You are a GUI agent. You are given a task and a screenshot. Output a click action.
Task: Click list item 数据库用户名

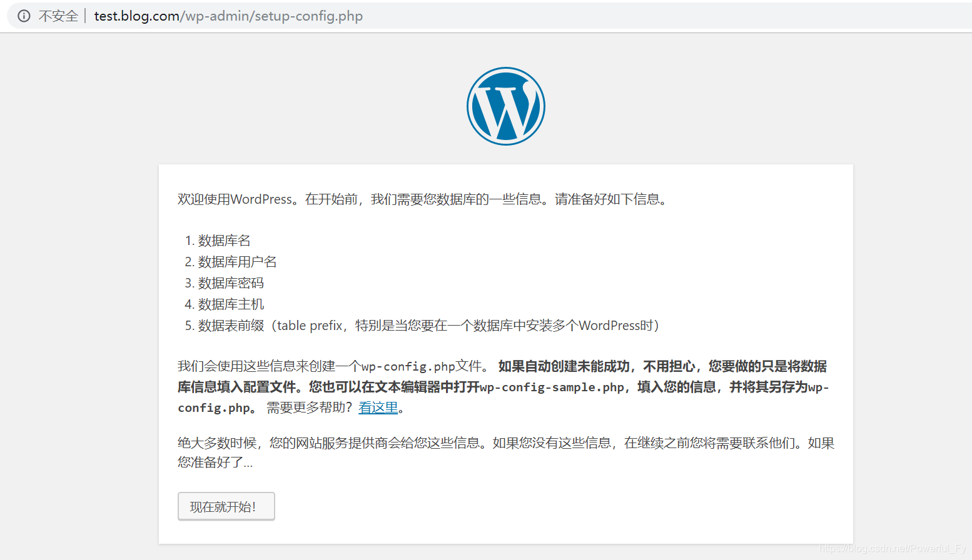[237, 262]
